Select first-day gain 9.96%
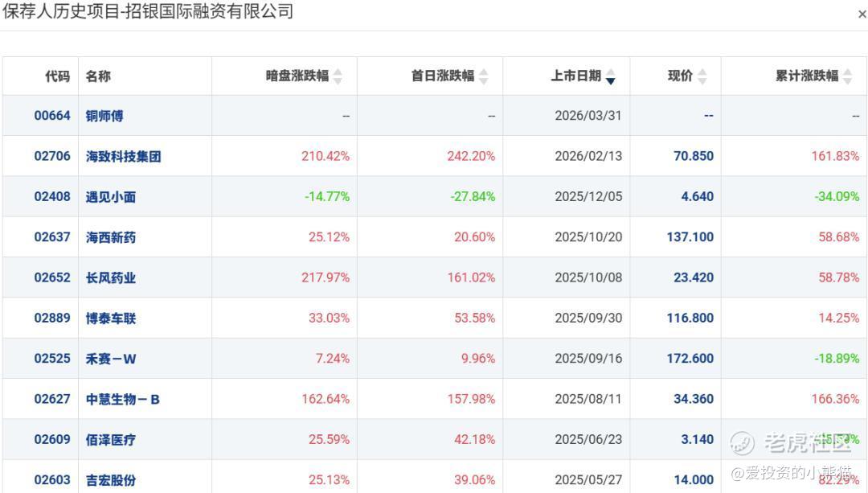Screen dimensions: 868x493 [478, 359]
